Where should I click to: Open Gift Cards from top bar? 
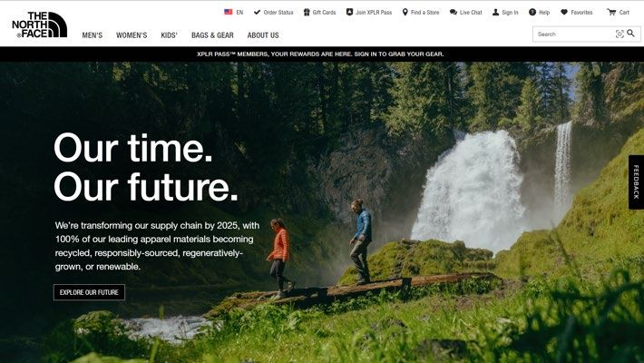click(x=319, y=13)
